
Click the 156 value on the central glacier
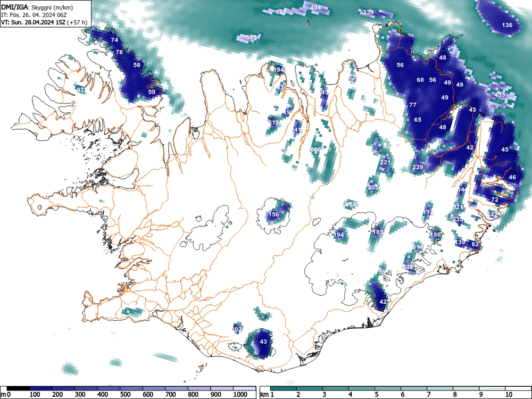click(273, 214)
